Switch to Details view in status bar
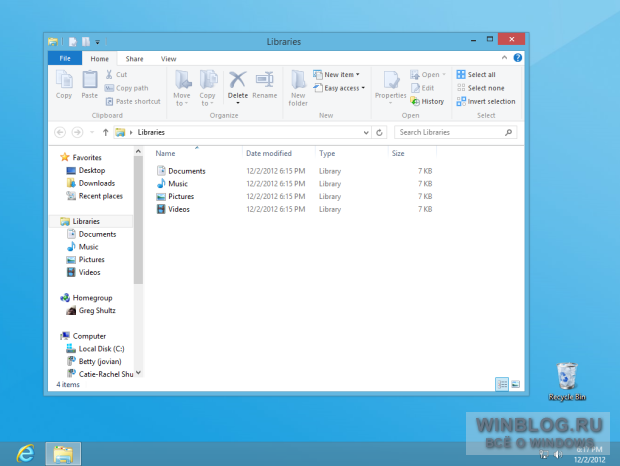This screenshot has width=620, height=466. tap(502, 384)
